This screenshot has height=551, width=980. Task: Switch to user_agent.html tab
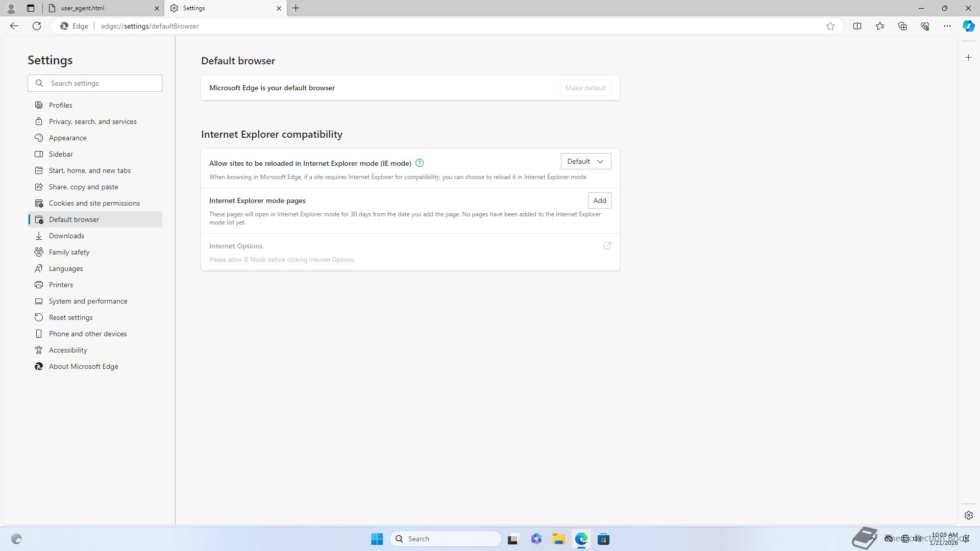click(x=102, y=8)
